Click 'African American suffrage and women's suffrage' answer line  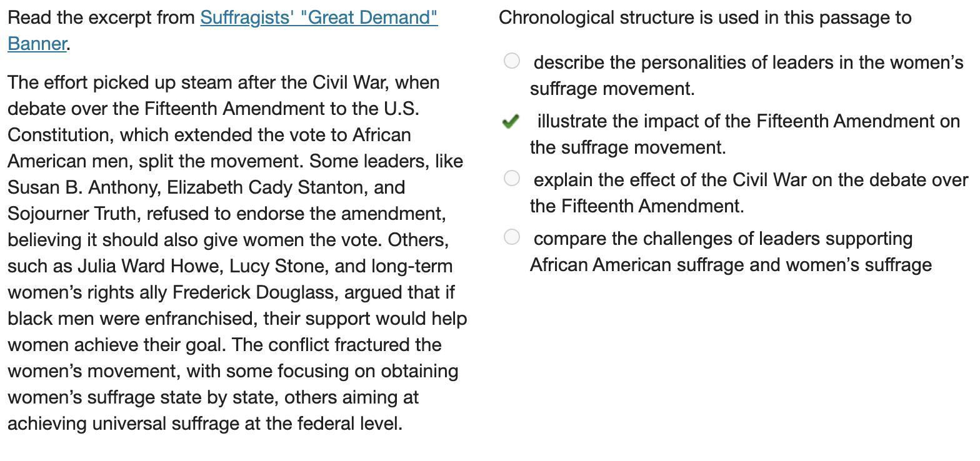pos(731,265)
